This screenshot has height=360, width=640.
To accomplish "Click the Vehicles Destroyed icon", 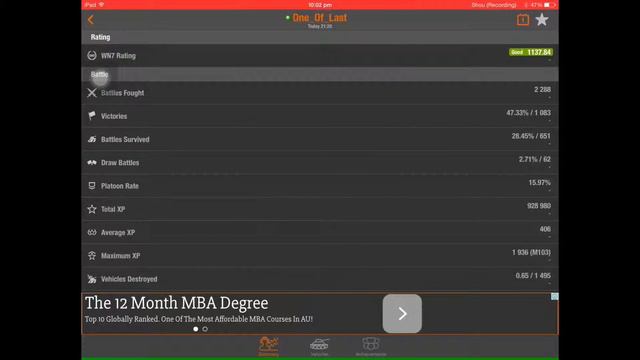I will click(92, 279).
